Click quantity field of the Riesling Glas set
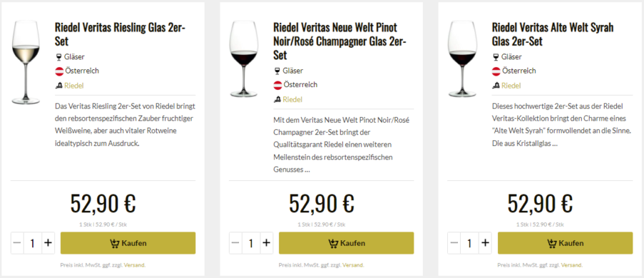The width and height of the screenshot is (644, 278). pos(32,243)
